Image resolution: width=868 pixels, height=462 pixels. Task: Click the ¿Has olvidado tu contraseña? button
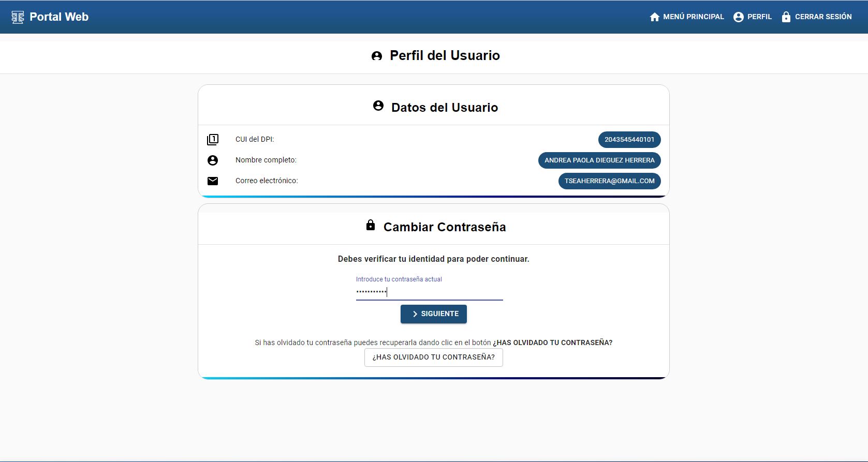pyautogui.click(x=433, y=357)
